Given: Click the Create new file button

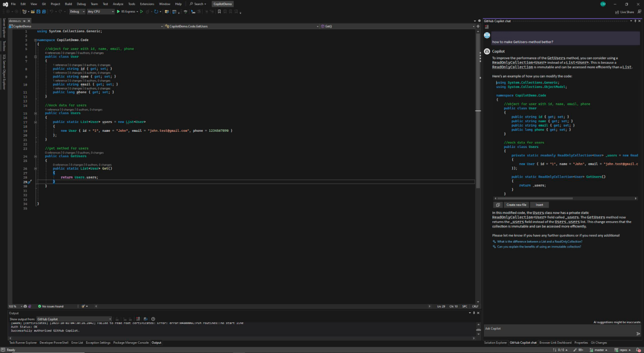Looking at the screenshot, I should coord(516,205).
